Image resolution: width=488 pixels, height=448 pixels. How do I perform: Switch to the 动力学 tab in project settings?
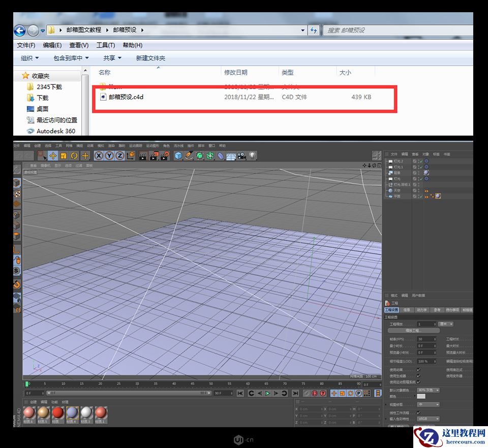tap(422, 310)
